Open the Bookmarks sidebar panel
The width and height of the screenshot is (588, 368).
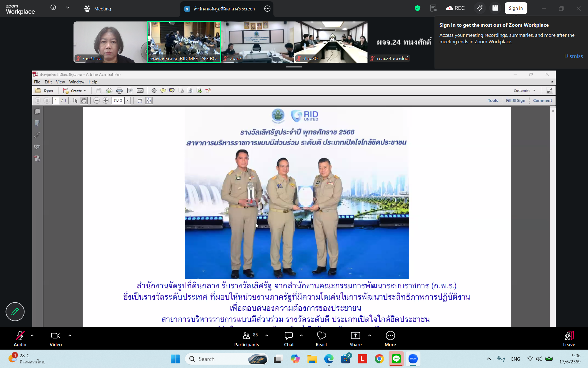(x=37, y=123)
